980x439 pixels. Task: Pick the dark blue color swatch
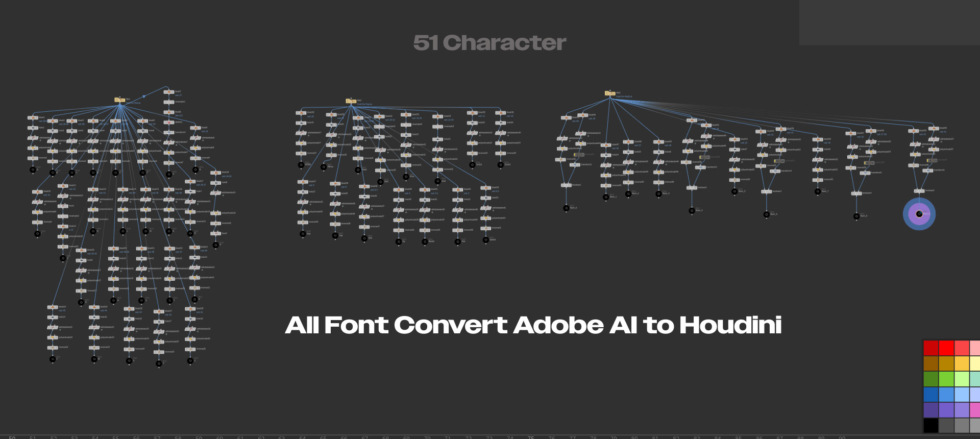point(930,395)
